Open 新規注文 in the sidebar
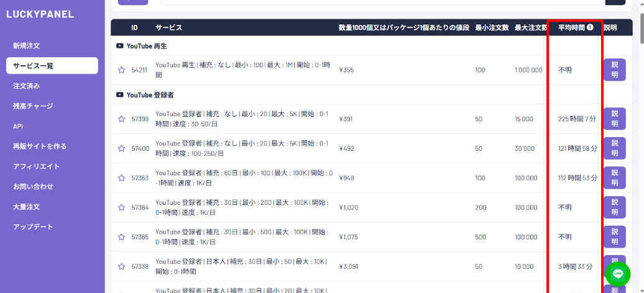 coord(52,45)
